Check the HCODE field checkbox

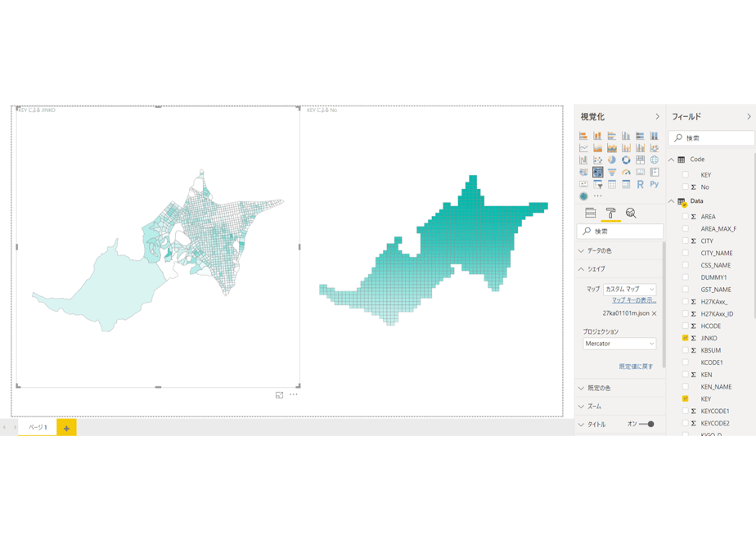pos(685,326)
